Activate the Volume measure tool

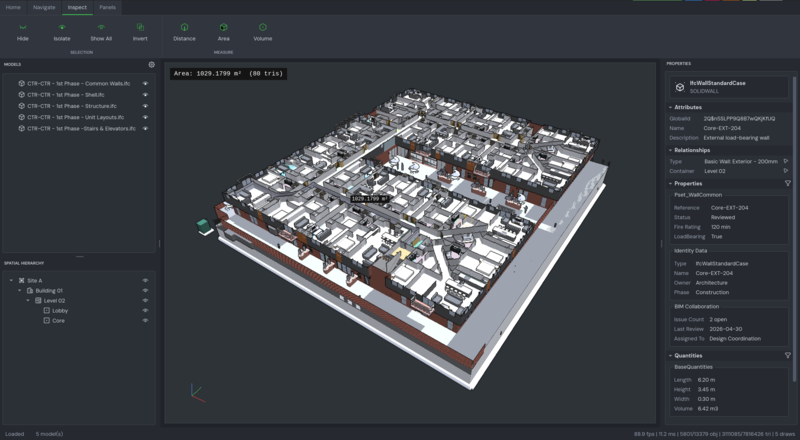[263, 32]
